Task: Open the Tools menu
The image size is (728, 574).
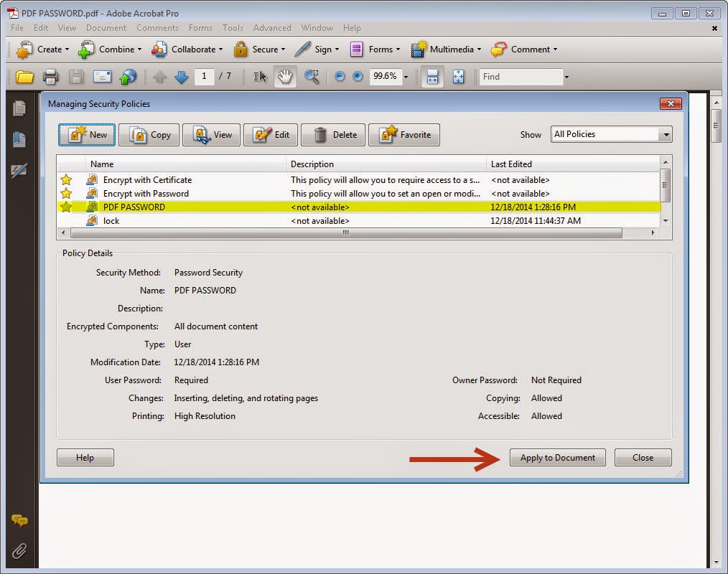Action: pyautogui.click(x=233, y=28)
